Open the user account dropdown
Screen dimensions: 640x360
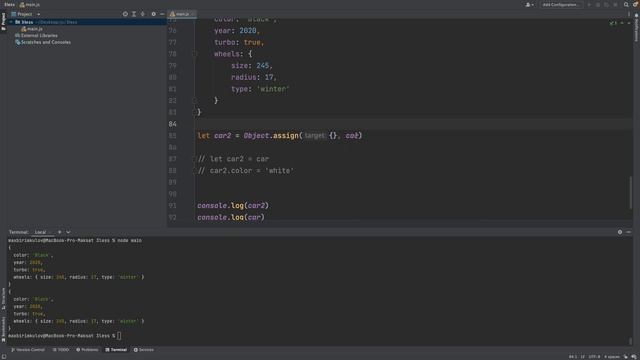tap(529, 4)
